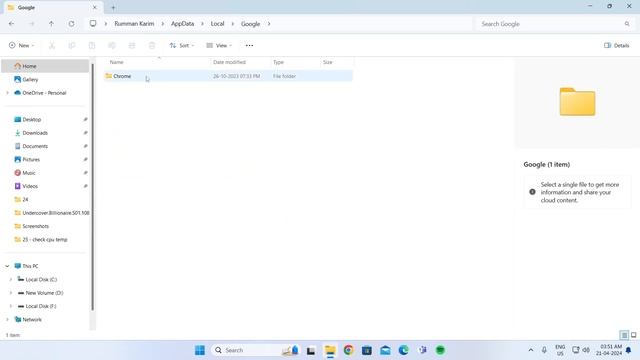The image size is (640, 360).
Task: Collapse the This PC tree node
Action: [7, 266]
